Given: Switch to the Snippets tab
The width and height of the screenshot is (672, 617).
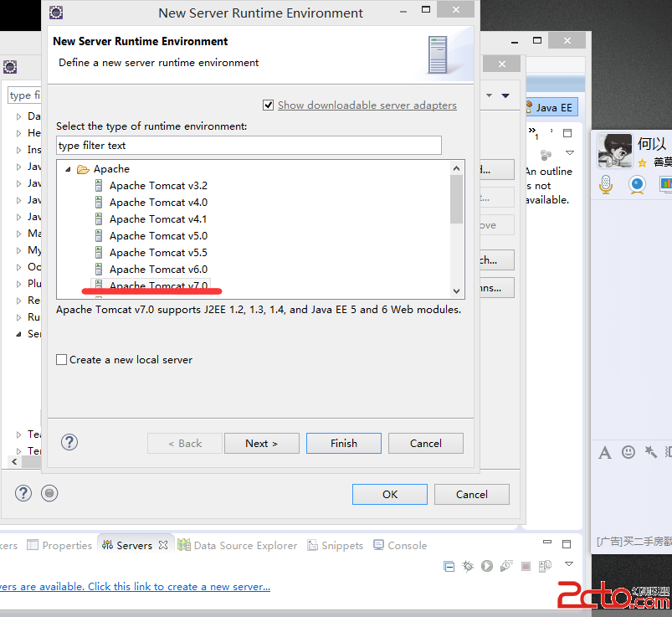Looking at the screenshot, I should click(x=336, y=545).
